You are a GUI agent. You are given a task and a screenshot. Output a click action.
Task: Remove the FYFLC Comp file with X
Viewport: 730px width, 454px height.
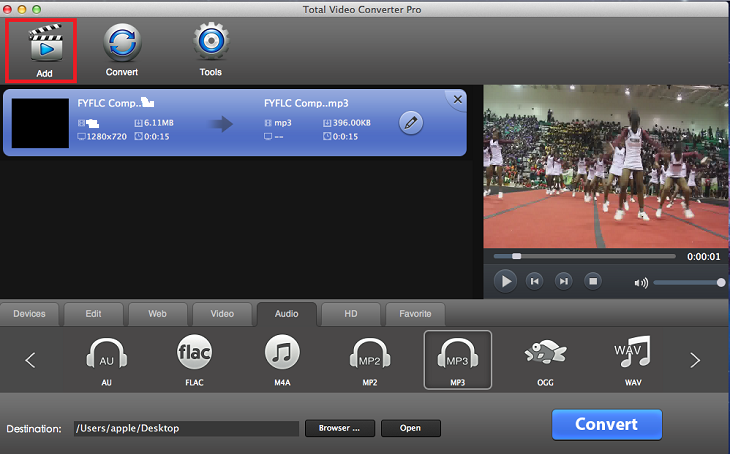coord(458,99)
